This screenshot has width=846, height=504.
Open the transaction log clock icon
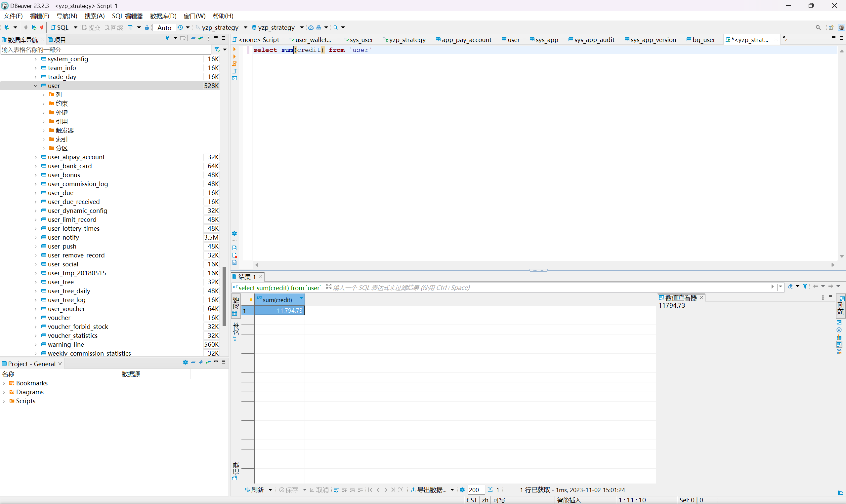(x=181, y=27)
